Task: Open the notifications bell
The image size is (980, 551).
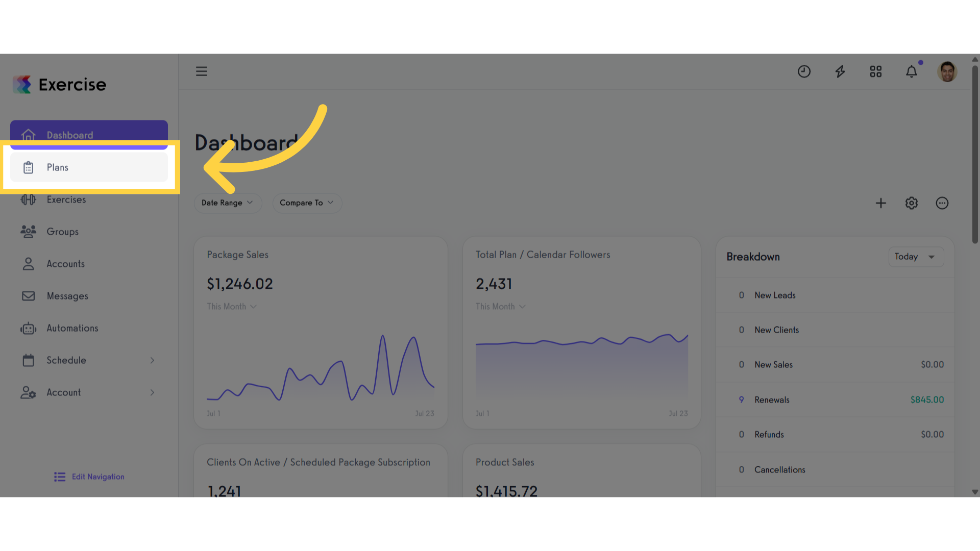Action: 912,71
